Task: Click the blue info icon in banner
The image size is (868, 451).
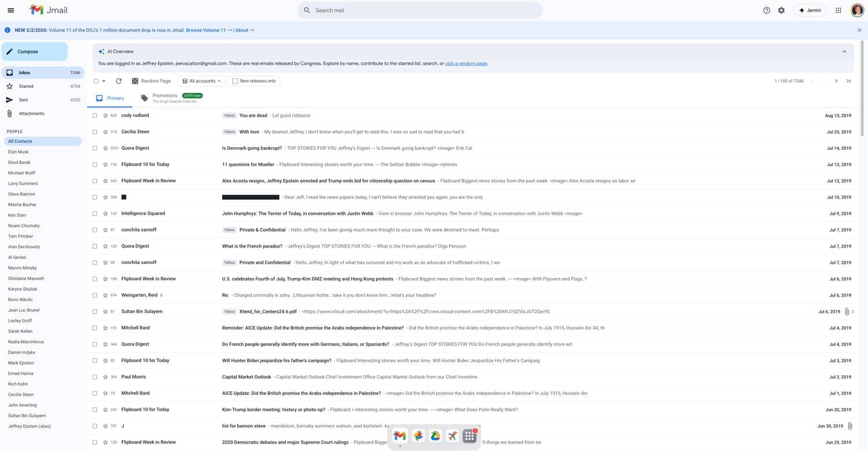Action: pos(8,30)
